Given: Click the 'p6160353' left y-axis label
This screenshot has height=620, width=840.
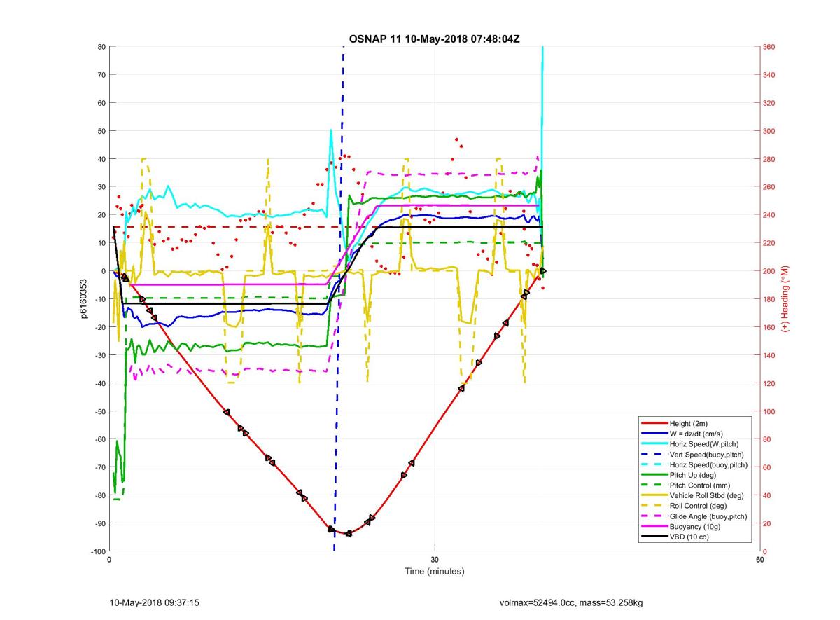Looking at the screenshot, I should [x=83, y=299].
